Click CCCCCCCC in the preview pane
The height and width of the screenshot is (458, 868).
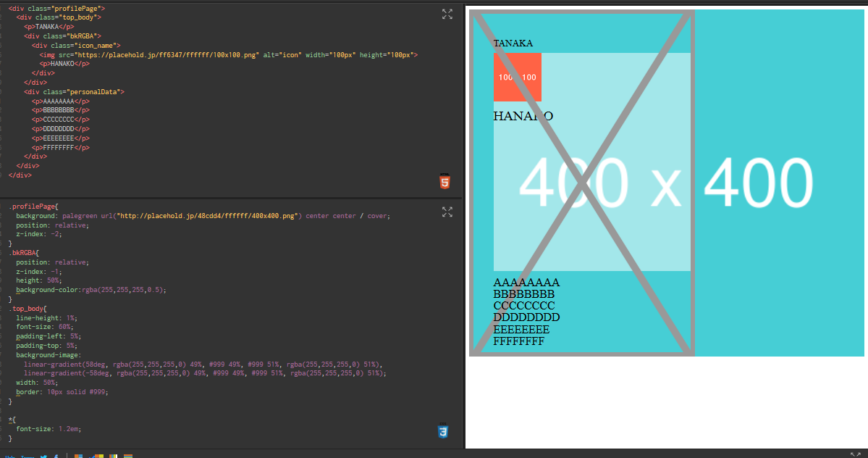pyautogui.click(x=523, y=306)
